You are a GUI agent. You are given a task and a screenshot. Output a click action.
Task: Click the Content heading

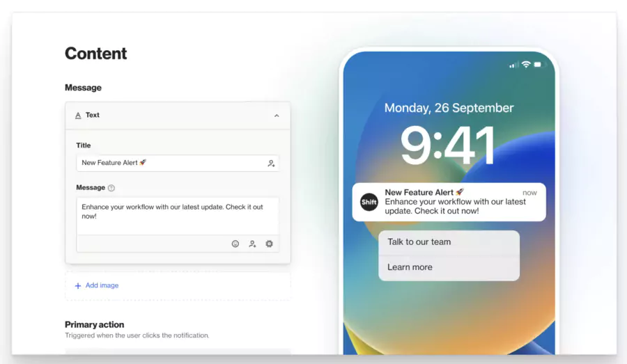(x=96, y=54)
